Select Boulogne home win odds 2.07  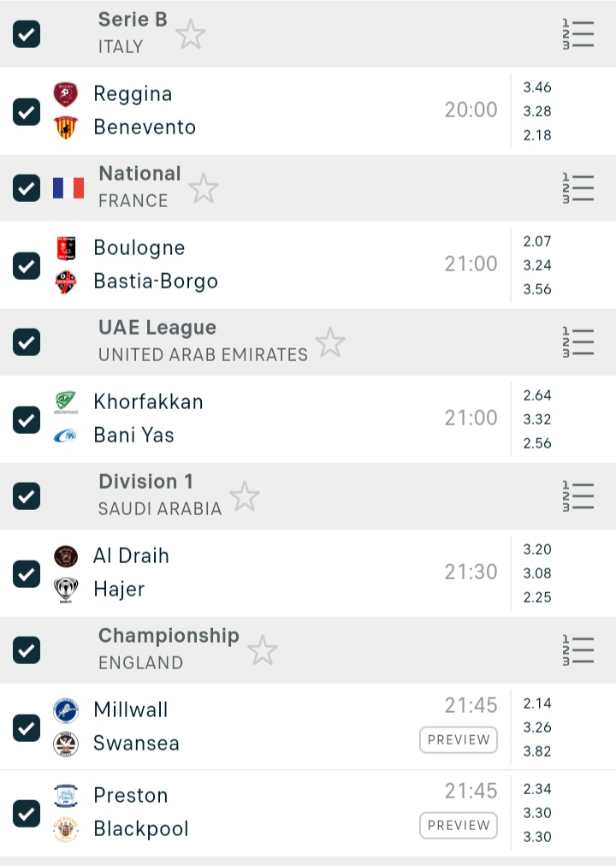click(537, 241)
